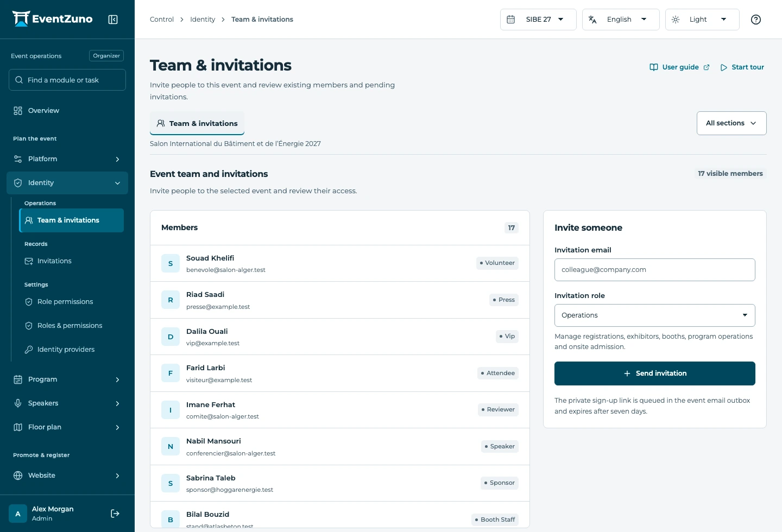Expand the Speakers sidebar section
782x532 pixels.
[67, 403]
